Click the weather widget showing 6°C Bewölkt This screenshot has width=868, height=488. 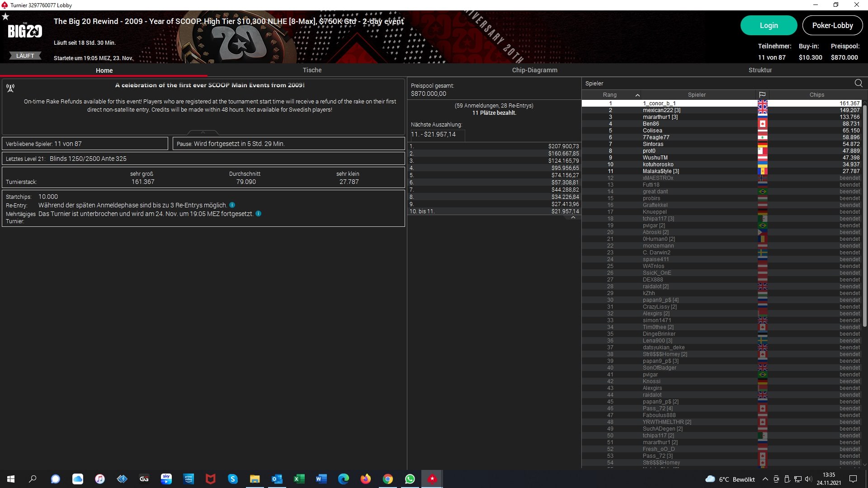(730, 479)
